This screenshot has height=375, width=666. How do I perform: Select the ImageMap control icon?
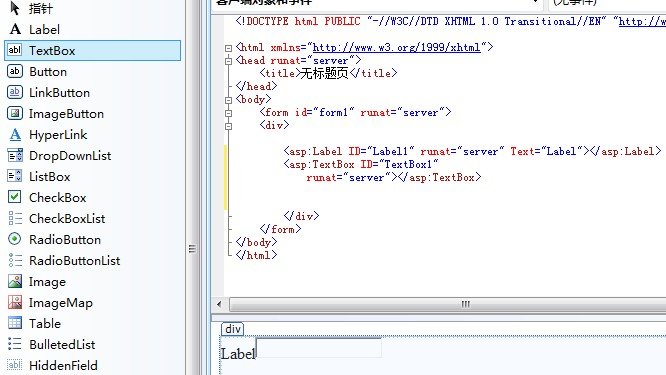(15, 302)
